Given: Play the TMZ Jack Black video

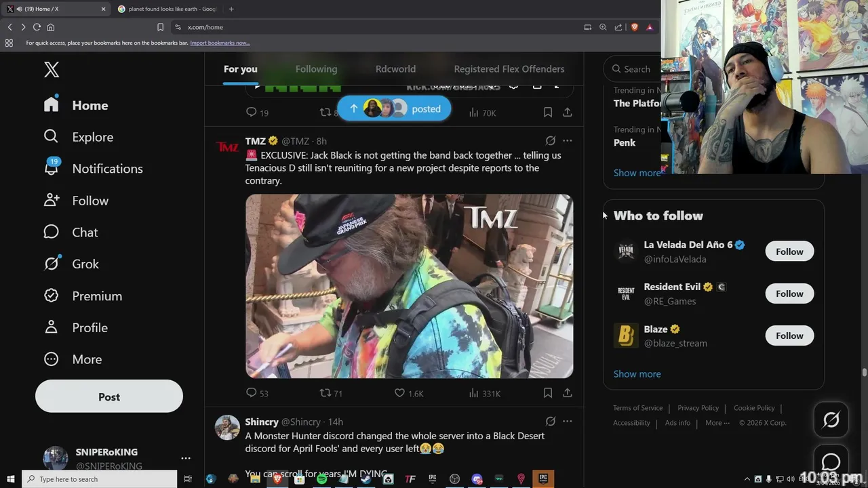Looking at the screenshot, I should pyautogui.click(x=409, y=286).
